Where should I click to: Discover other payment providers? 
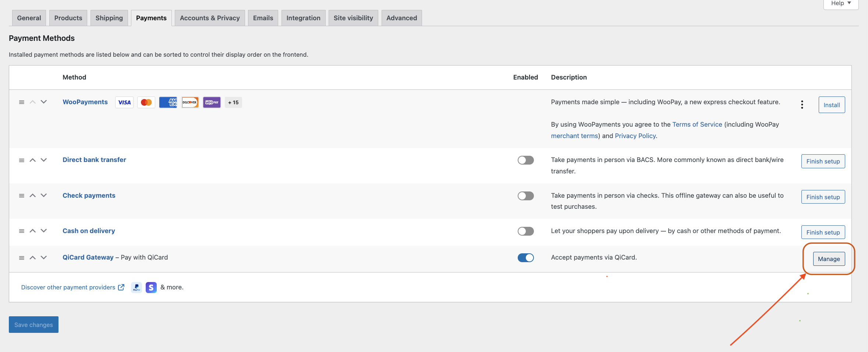(68, 287)
